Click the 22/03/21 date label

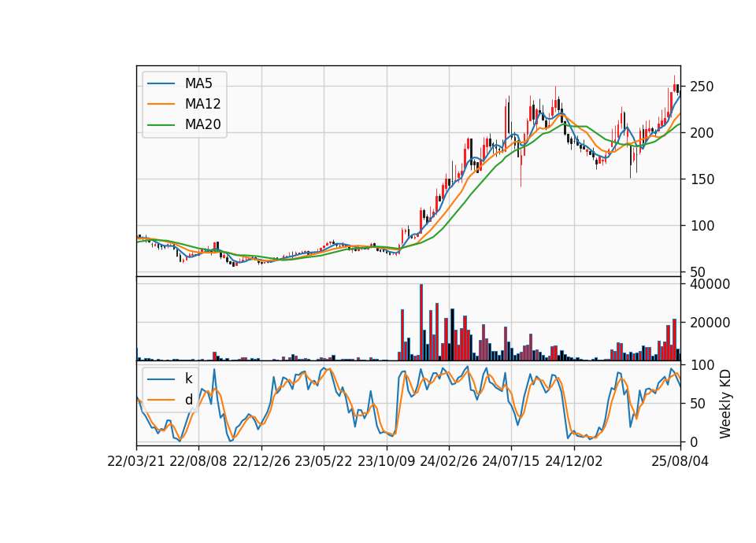(x=136, y=461)
